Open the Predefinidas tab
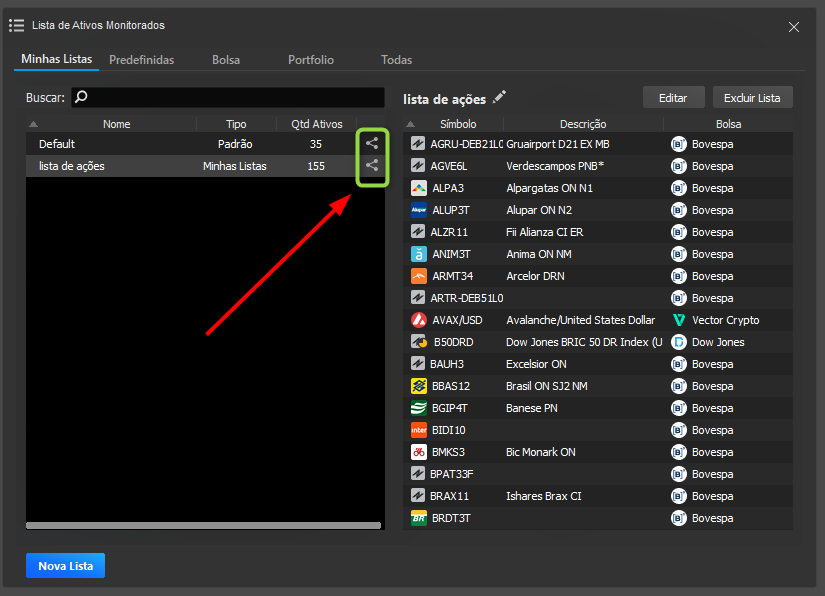This screenshot has width=825, height=596. pos(142,60)
